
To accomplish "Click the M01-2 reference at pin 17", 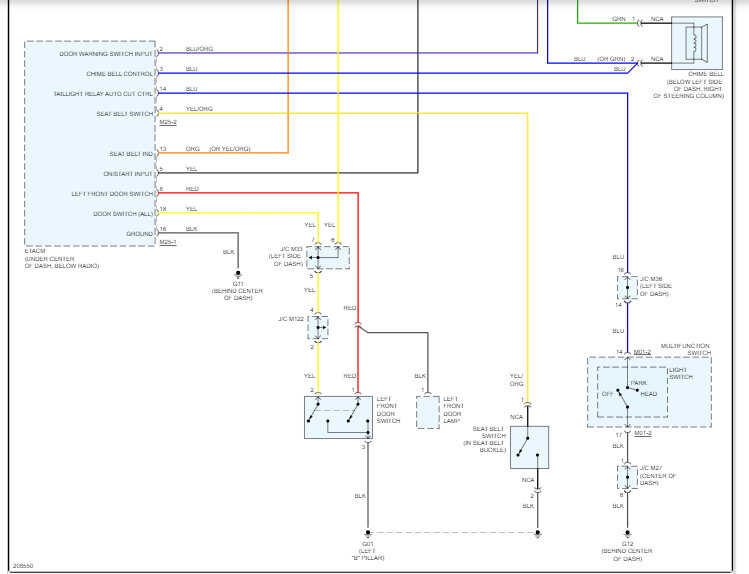I will [643, 433].
